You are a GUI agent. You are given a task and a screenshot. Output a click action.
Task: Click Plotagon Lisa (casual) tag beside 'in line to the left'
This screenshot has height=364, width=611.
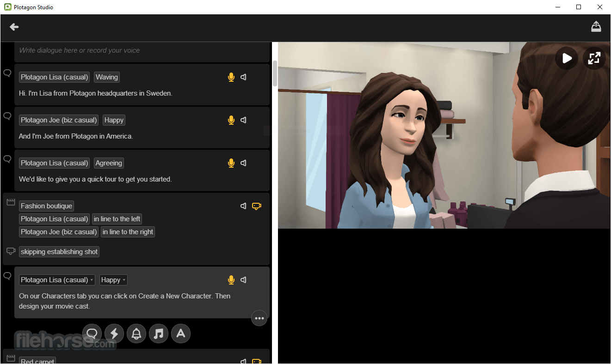coord(55,219)
